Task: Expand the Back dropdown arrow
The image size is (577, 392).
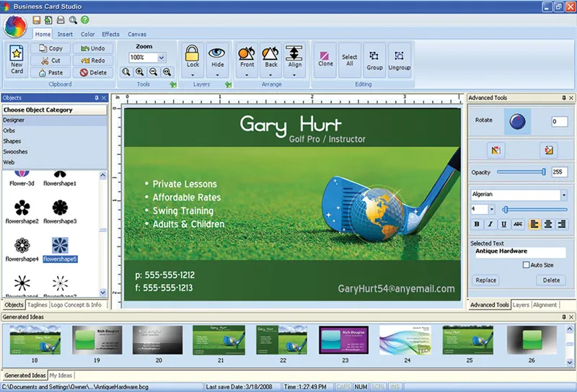Action: 271,75
